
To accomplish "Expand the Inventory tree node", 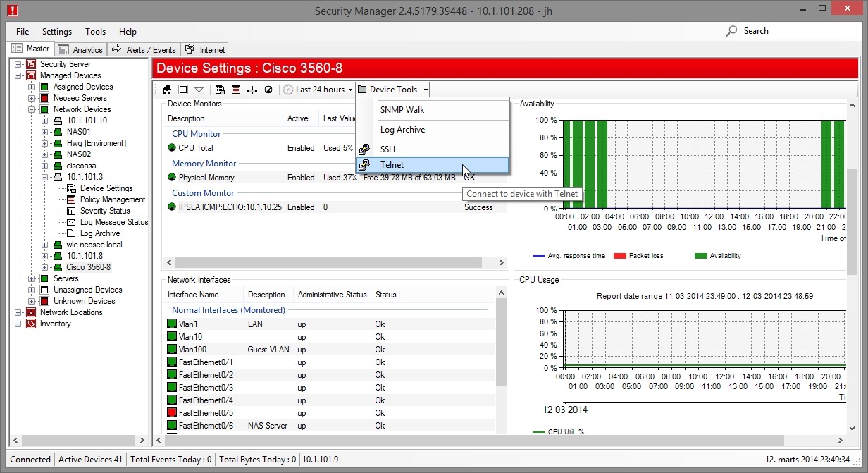I will tap(18, 324).
